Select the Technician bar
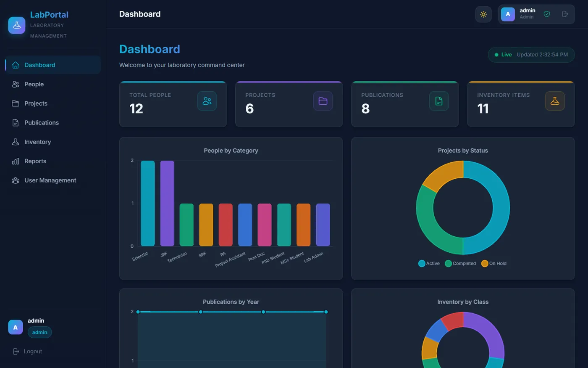This screenshot has width=588, height=368. (186, 225)
